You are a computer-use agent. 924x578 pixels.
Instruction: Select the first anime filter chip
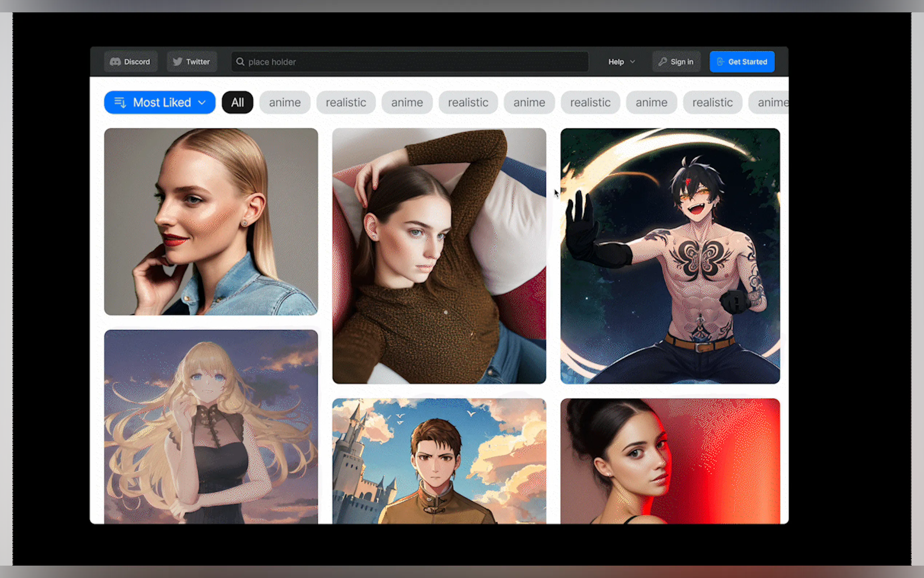click(284, 102)
